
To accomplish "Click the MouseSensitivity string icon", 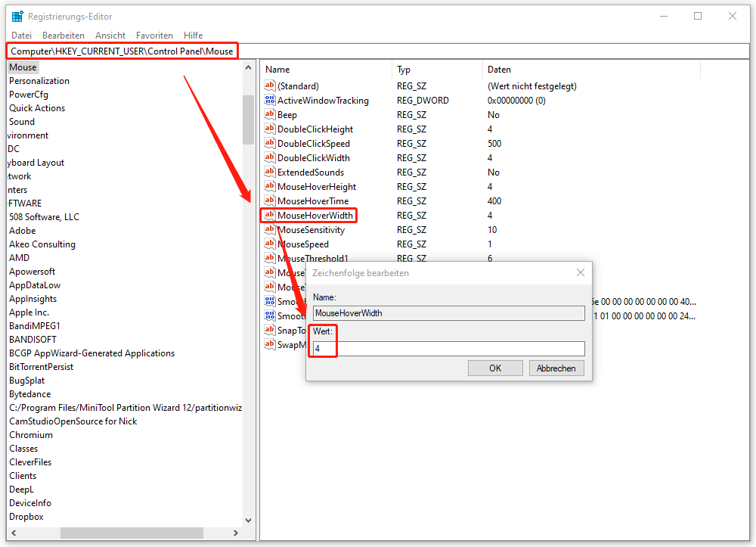I will tap(270, 229).
